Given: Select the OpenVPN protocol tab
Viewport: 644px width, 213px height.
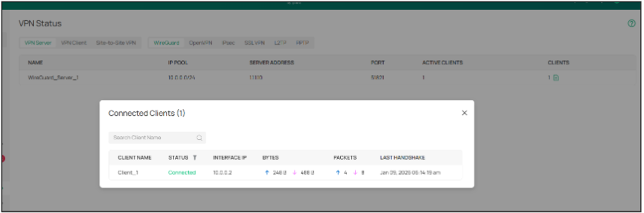Looking at the screenshot, I should (x=201, y=43).
